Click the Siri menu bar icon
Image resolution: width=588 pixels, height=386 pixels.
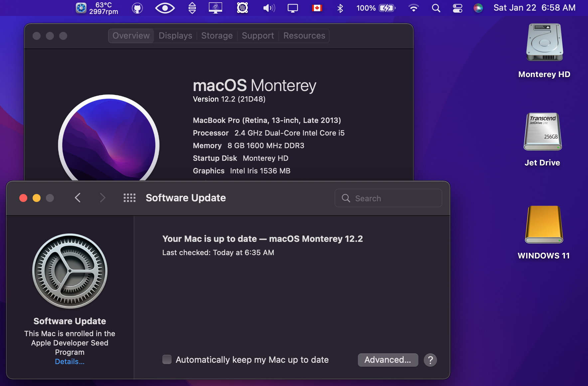pyautogui.click(x=478, y=8)
